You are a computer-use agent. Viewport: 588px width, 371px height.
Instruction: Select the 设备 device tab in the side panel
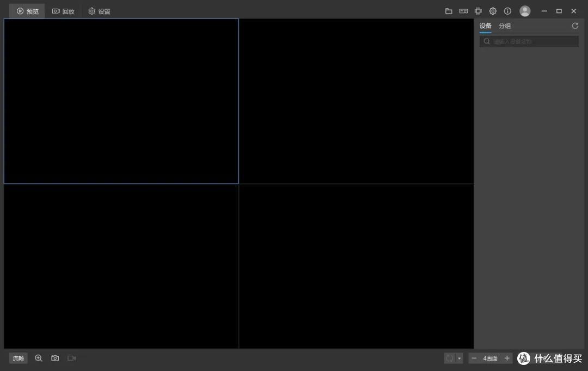(x=485, y=26)
